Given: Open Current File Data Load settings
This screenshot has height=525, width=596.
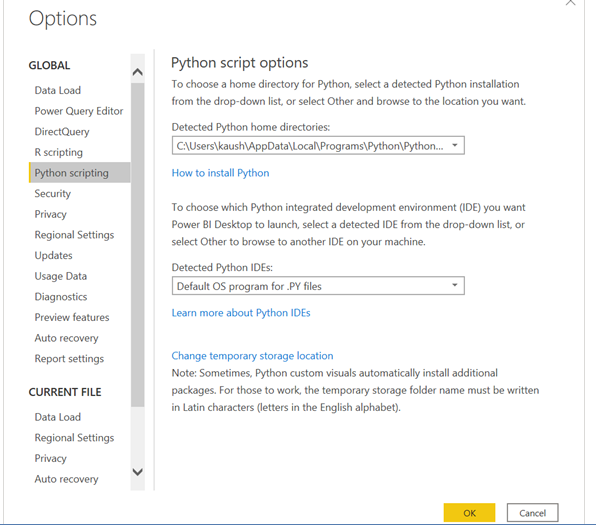Looking at the screenshot, I should pyautogui.click(x=58, y=417).
